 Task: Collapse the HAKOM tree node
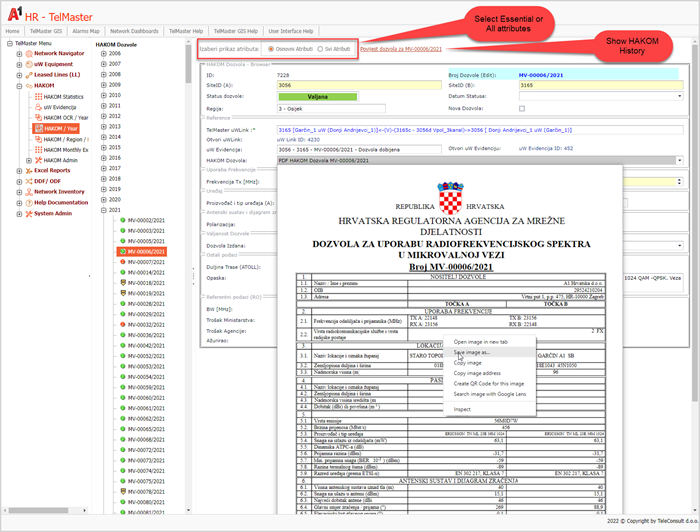coord(19,86)
